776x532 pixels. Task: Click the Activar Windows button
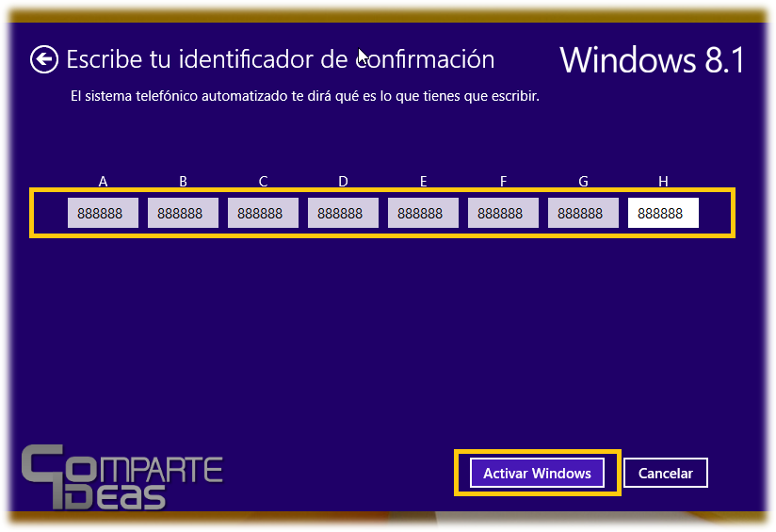tap(537, 473)
